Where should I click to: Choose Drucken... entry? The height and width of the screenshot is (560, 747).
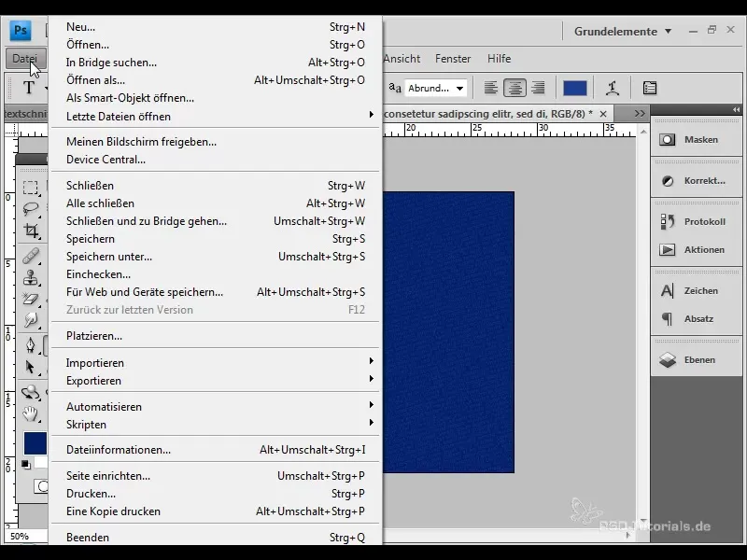[x=216, y=494]
